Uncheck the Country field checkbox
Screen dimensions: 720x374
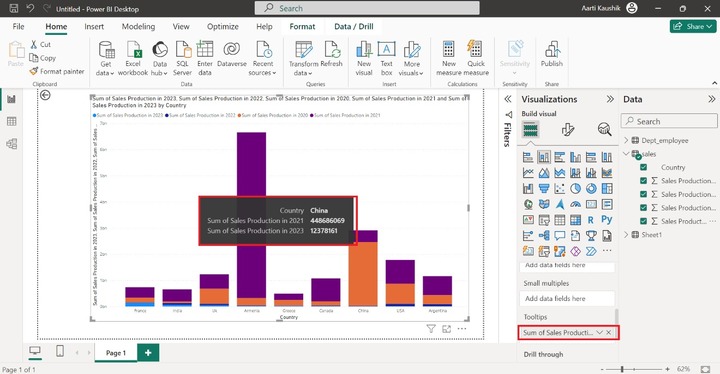[643, 167]
